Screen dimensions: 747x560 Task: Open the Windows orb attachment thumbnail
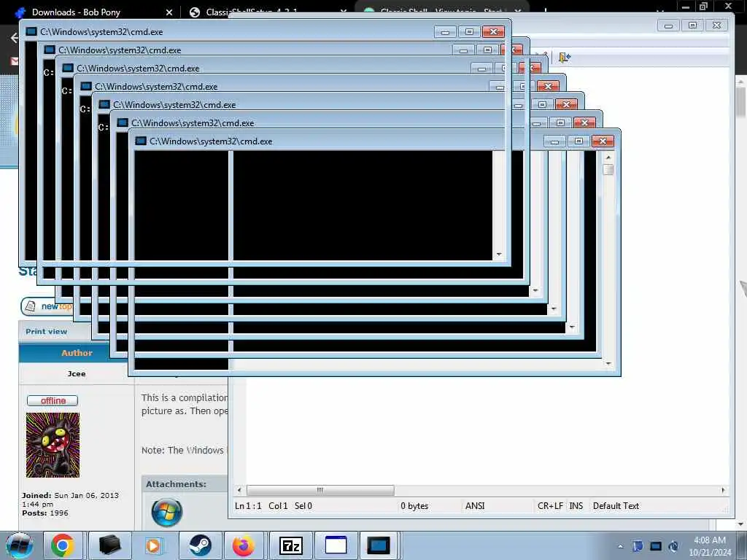167,512
